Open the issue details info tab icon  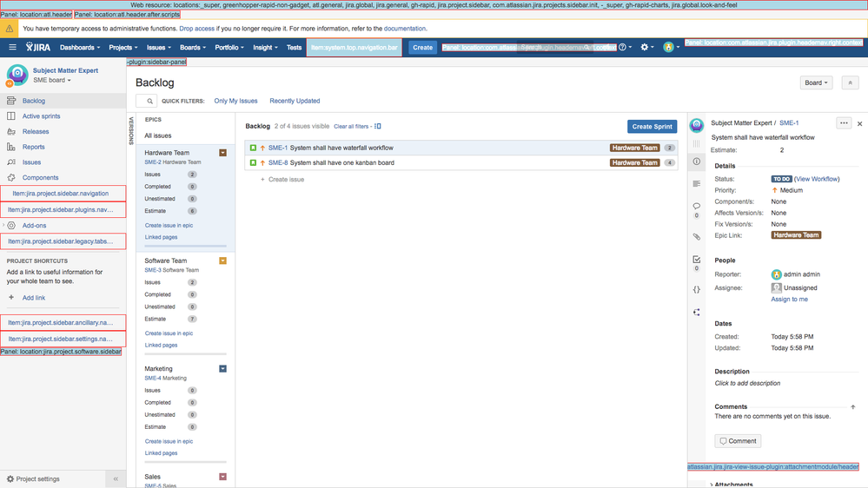point(696,162)
